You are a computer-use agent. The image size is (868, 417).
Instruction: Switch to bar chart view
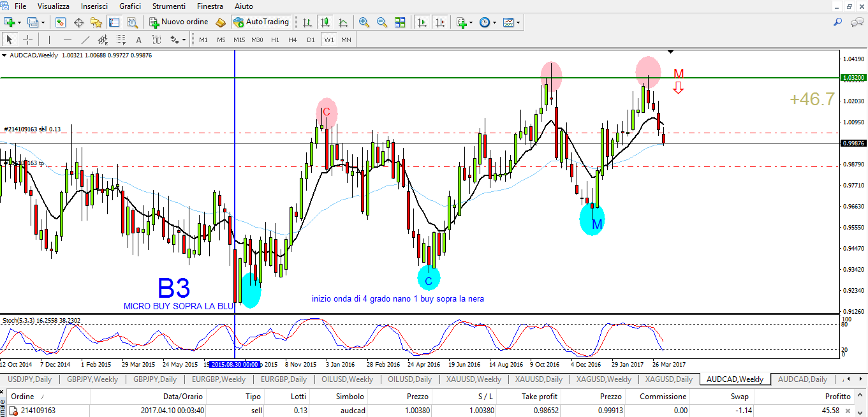pyautogui.click(x=307, y=22)
